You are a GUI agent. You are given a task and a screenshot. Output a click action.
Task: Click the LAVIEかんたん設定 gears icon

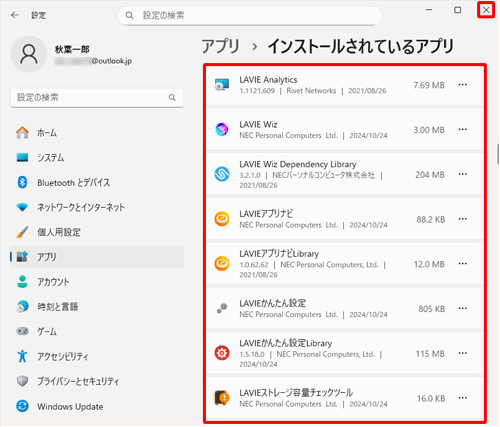(222, 308)
